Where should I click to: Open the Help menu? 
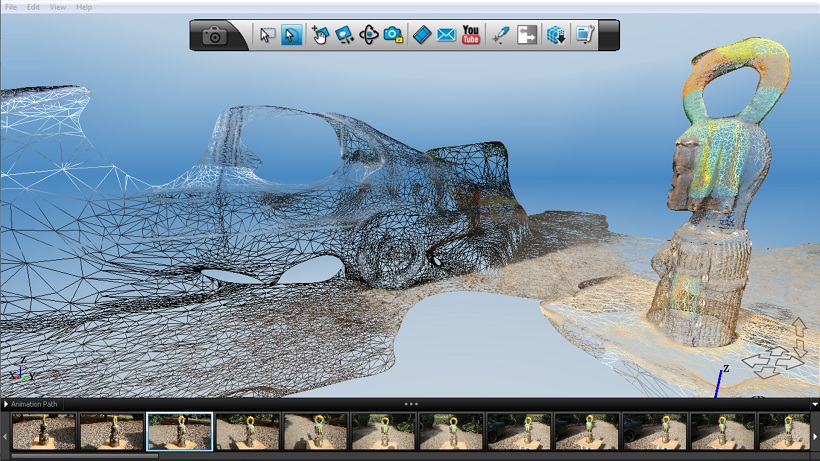[x=84, y=7]
